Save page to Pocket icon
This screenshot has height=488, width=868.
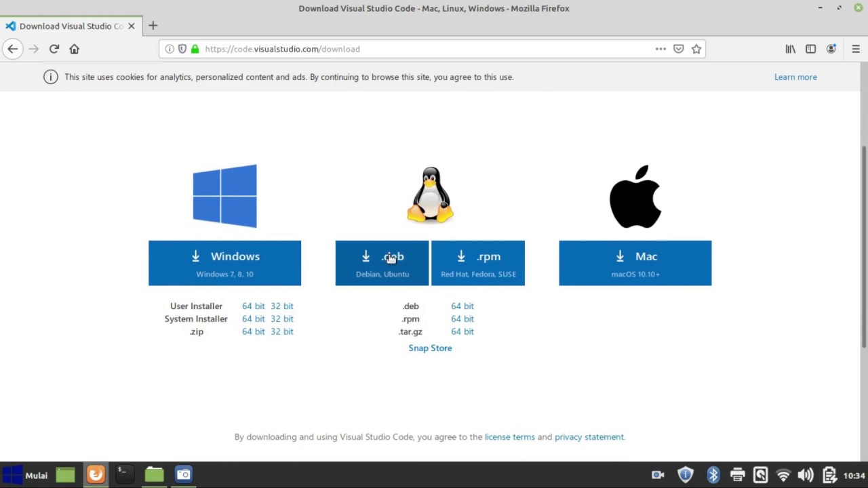[678, 49]
